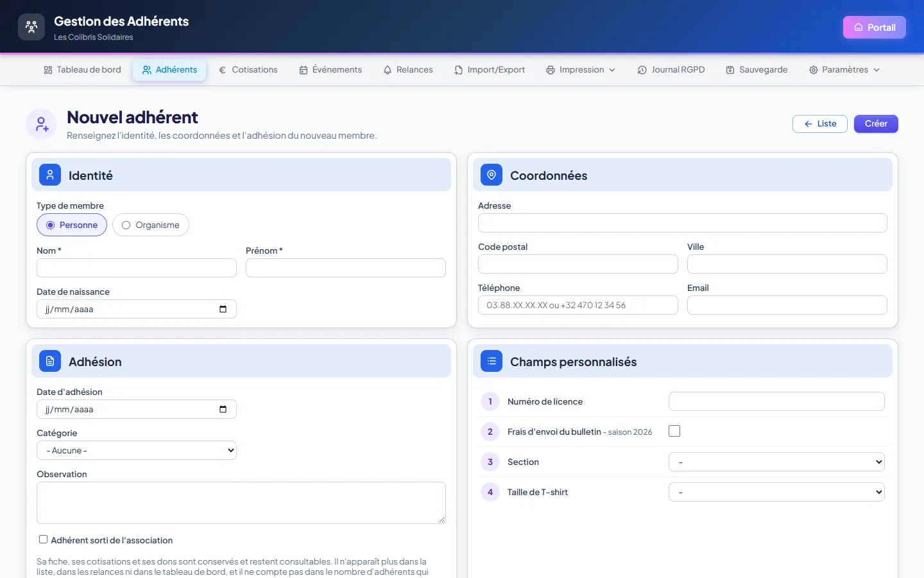Click the app logo icon in header
The width and height of the screenshot is (924, 578).
(31, 27)
